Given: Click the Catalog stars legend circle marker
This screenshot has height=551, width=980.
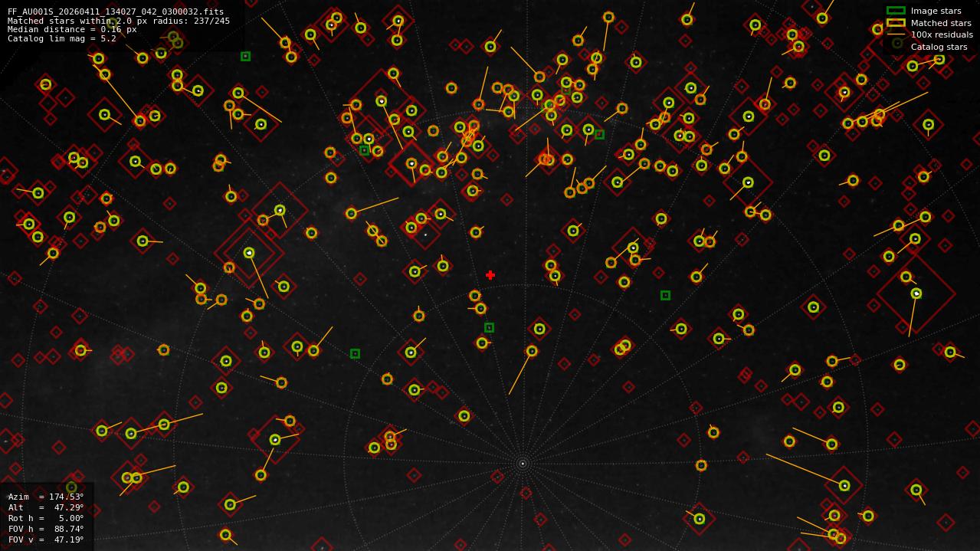Looking at the screenshot, I should [896, 44].
